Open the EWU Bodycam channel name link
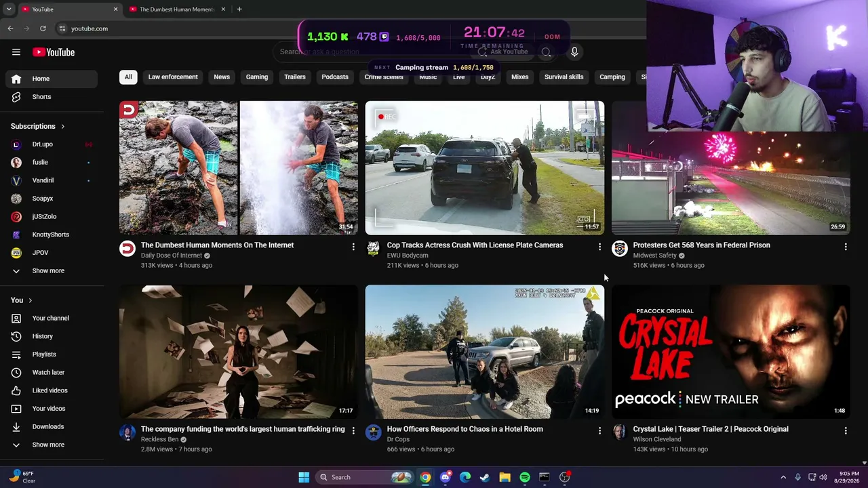The height and width of the screenshot is (488, 868). coord(408,256)
